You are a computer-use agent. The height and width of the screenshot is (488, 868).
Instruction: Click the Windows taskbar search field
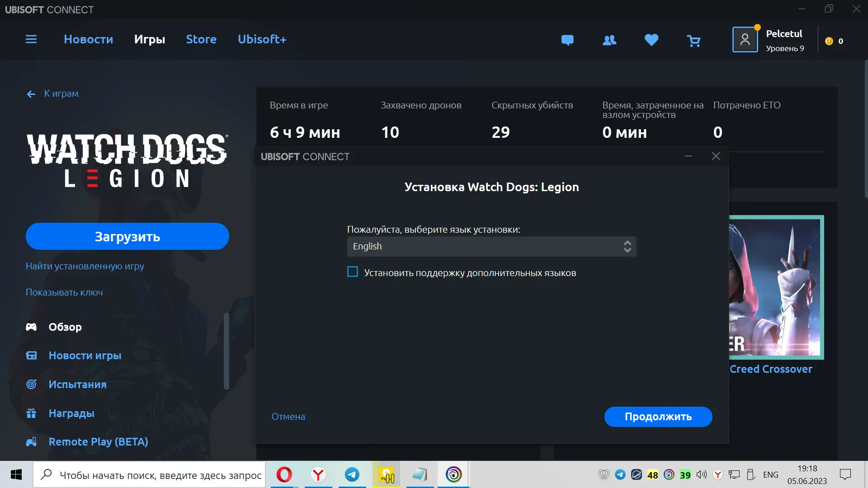149,474
